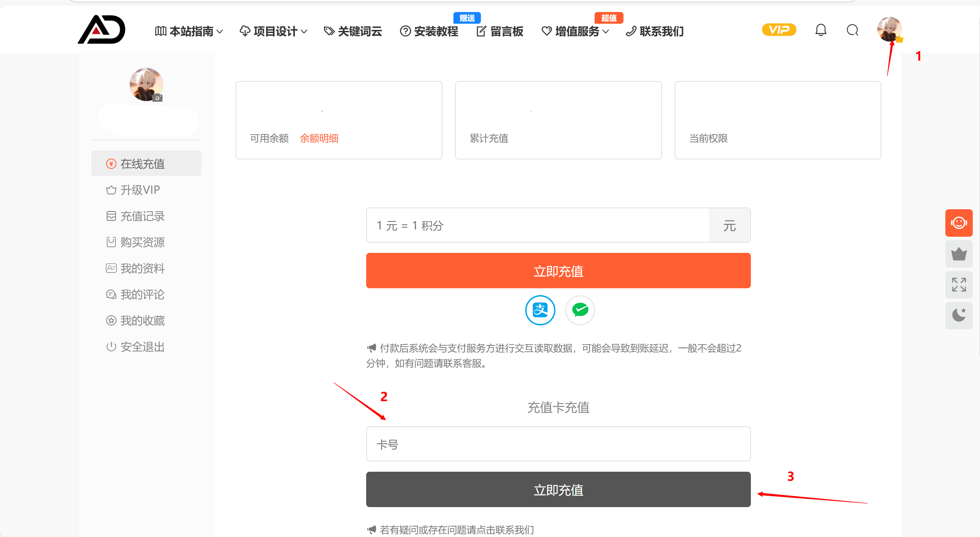
Task: Click the crown icon in side widget
Action: pyautogui.click(x=958, y=254)
